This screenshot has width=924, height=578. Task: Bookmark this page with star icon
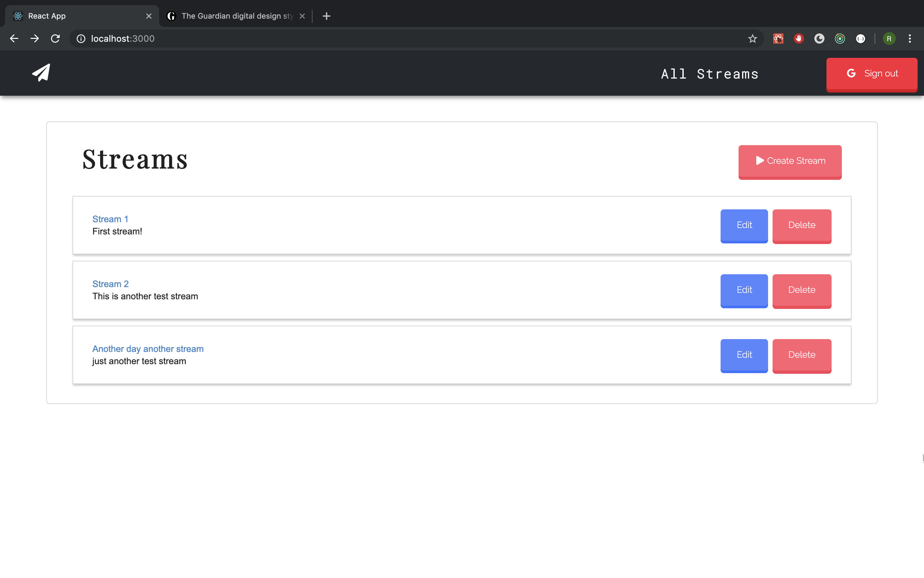click(752, 39)
